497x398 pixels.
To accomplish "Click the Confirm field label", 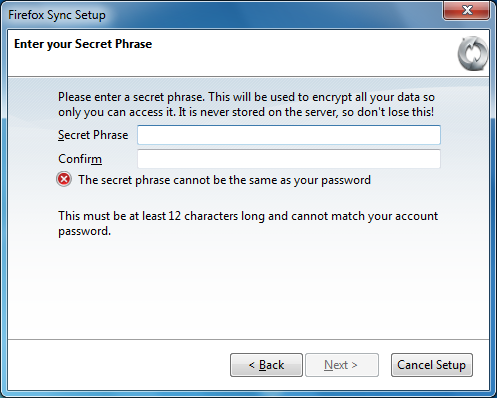I will [x=80, y=159].
